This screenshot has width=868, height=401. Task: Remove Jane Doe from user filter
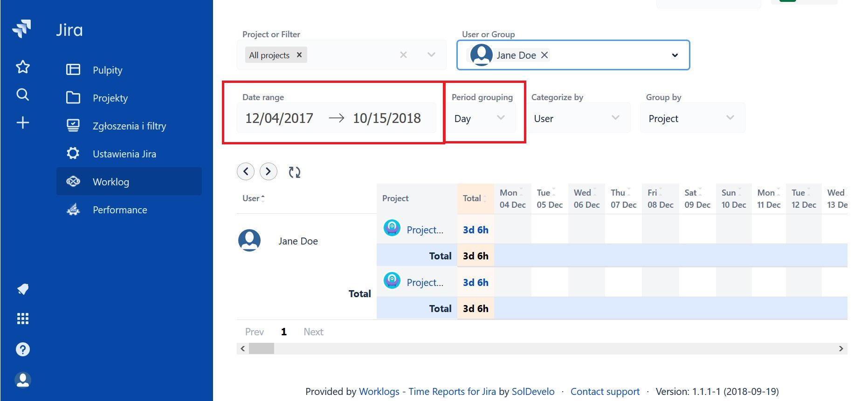pos(544,55)
